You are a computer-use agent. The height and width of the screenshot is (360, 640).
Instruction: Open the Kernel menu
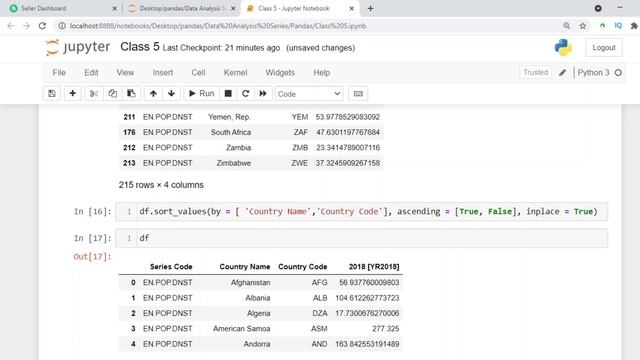235,73
